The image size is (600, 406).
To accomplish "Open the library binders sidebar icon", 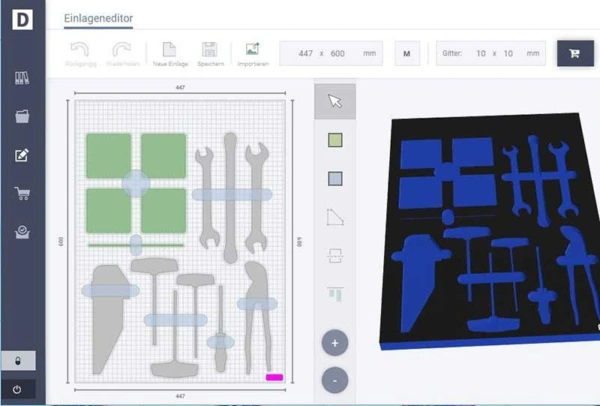I will click(x=22, y=78).
